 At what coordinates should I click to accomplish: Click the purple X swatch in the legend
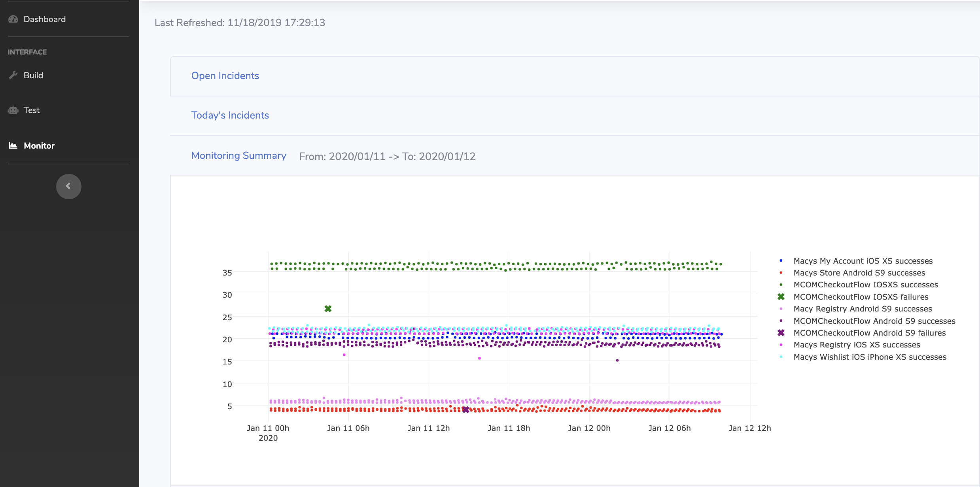pos(781,333)
